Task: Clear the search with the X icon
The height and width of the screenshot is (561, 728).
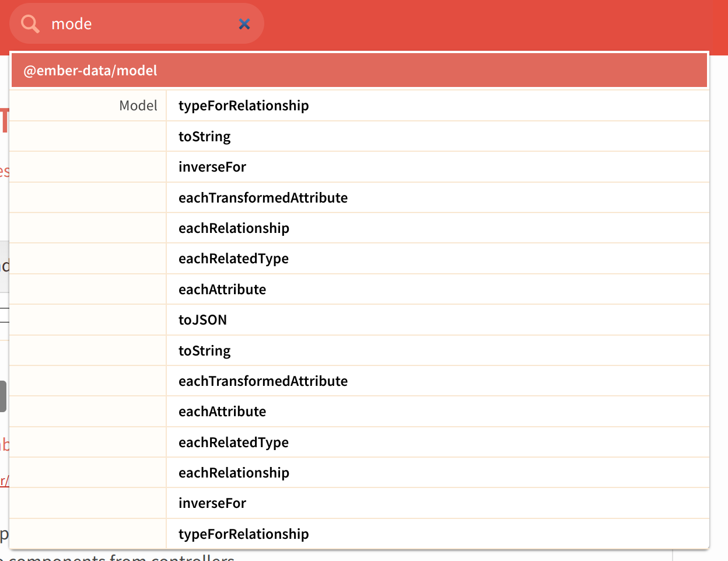Action: [x=244, y=24]
